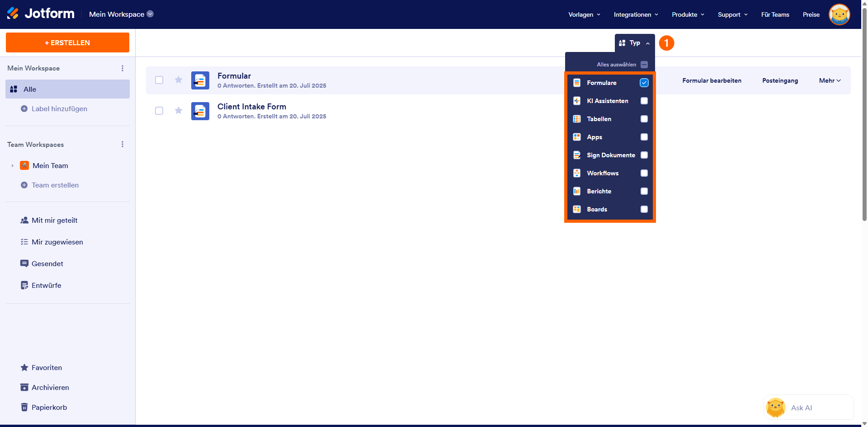Open the Mehr dropdown for Formular
868x427 pixels.
click(x=830, y=80)
